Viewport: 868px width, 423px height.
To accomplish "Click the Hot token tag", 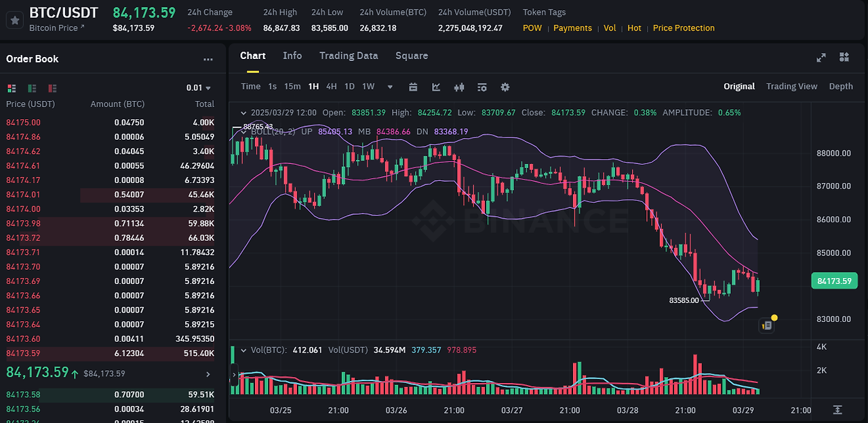I will point(634,28).
